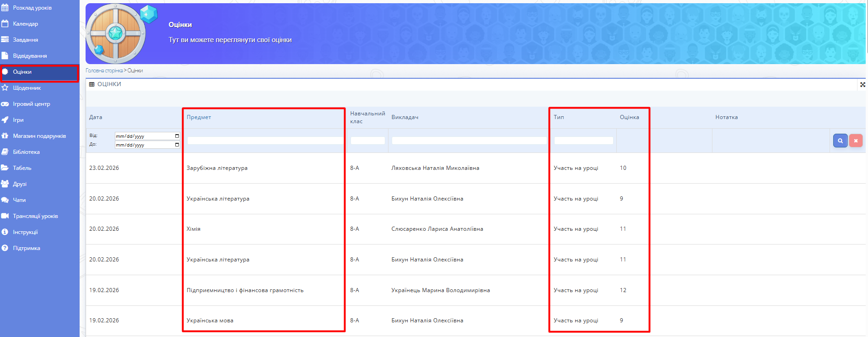Go to Табель in the sidebar
This screenshot has width=868, height=337.
coord(22,168)
